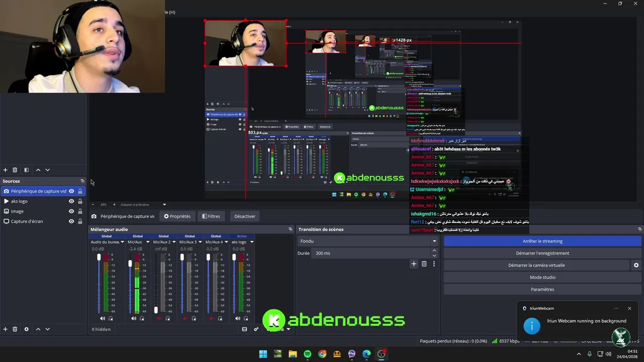The width and height of the screenshot is (644, 362).
Task: Hide the Capture d'écran source
Action: tap(71, 221)
